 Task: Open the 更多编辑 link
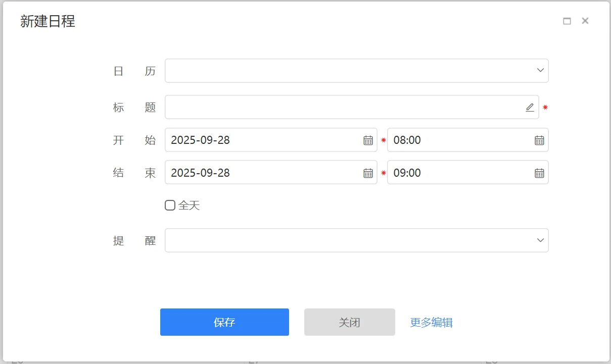point(431,322)
